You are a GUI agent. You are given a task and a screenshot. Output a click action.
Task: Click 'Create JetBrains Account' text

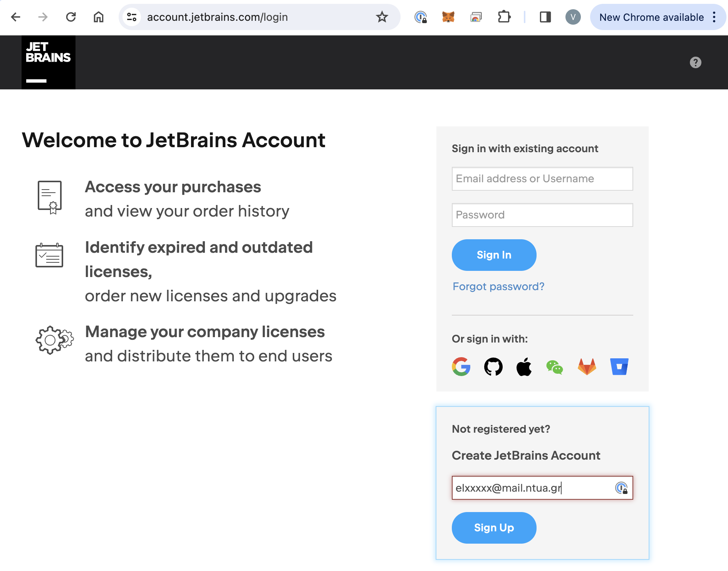tap(526, 455)
